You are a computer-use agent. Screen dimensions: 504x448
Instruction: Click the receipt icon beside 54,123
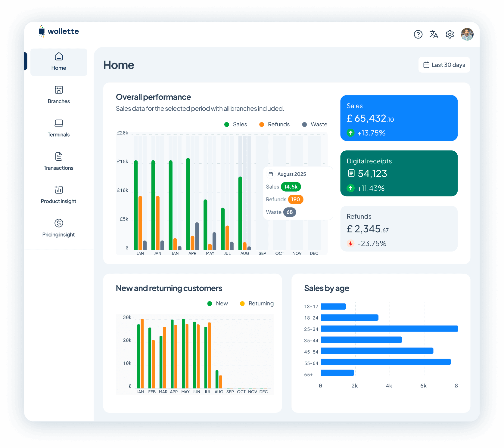pyautogui.click(x=351, y=173)
